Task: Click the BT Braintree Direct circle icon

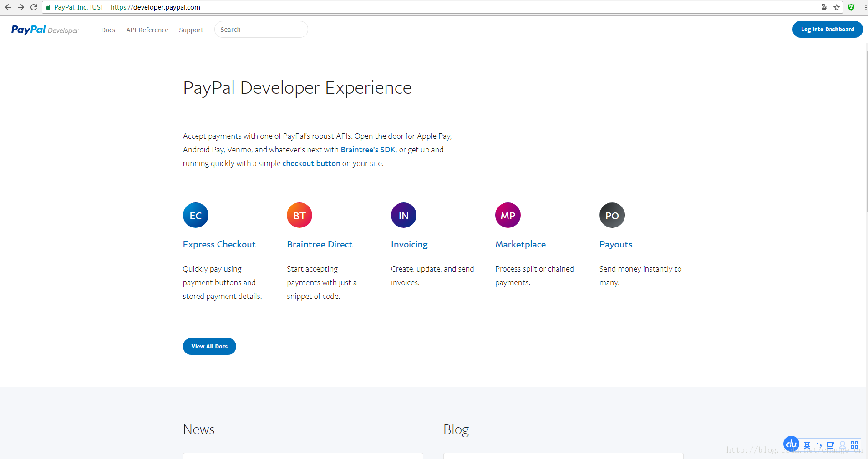Action: pyautogui.click(x=299, y=215)
